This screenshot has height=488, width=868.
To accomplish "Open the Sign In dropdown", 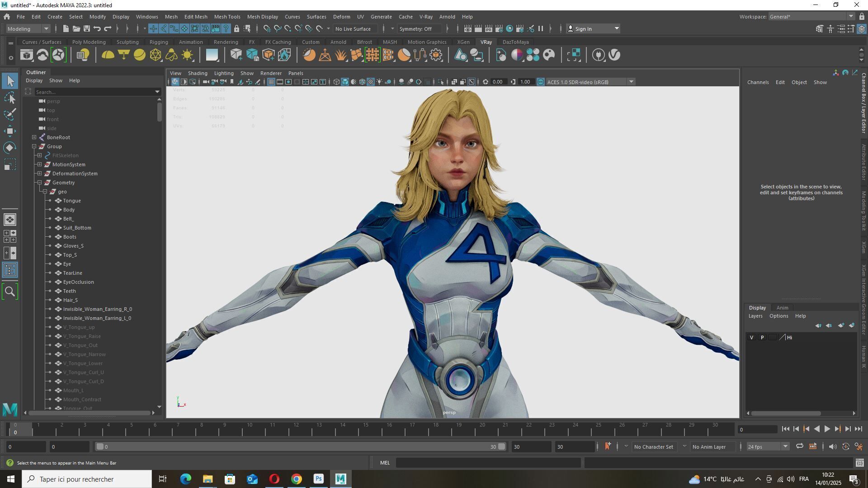I will tap(593, 28).
